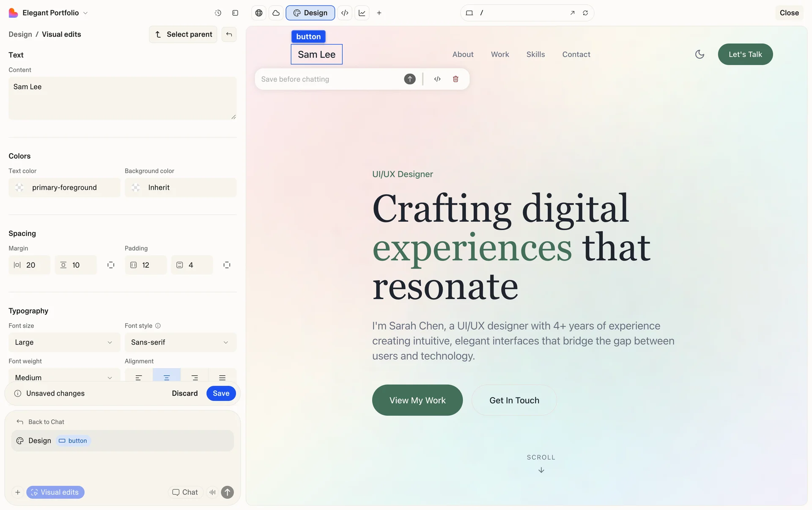This screenshot has width=812, height=510.
Task: Click the Content text area
Action: [122, 98]
